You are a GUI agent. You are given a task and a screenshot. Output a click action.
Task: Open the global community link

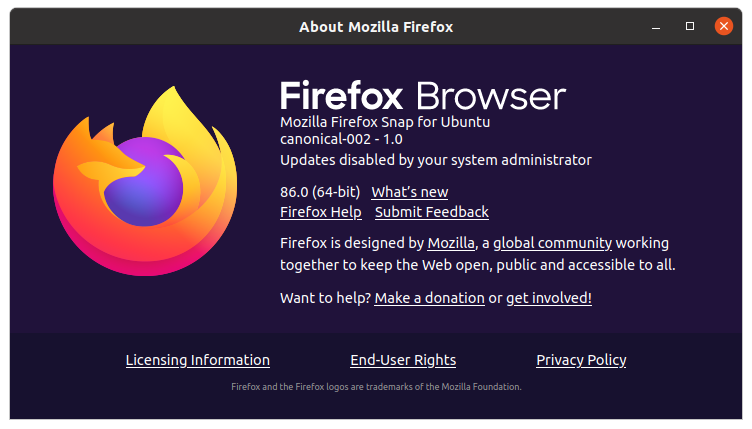pos(552,243)
